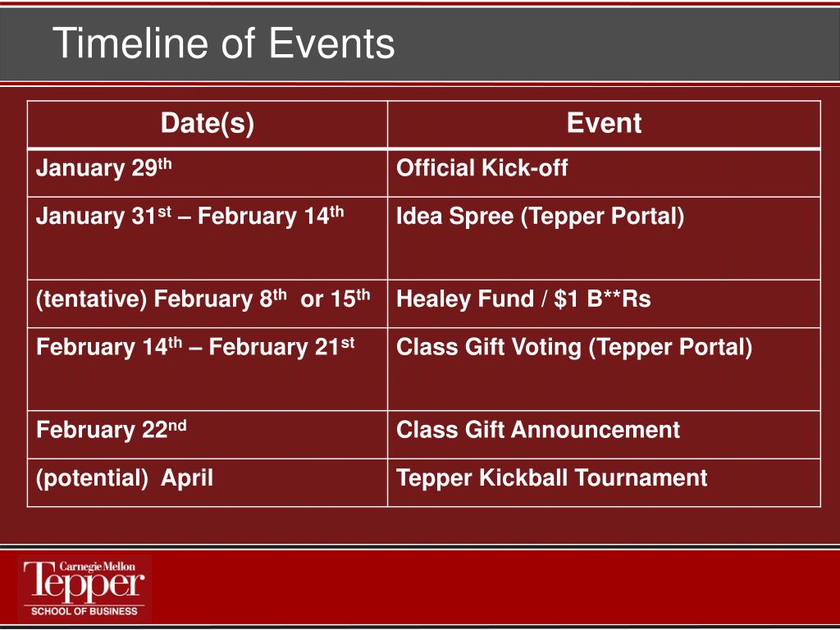
Task: Select the February 22nd date cell
Action: [208, 435]
